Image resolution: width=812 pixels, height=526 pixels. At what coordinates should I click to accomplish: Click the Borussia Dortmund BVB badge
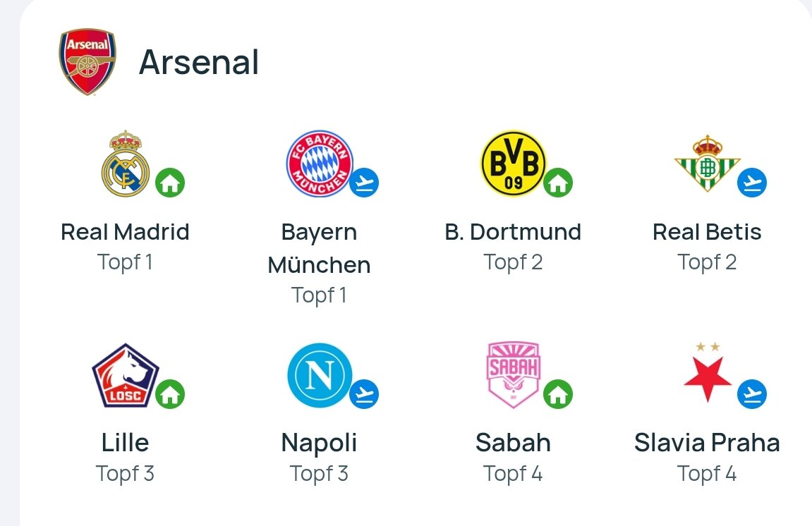tap(513, 163)
